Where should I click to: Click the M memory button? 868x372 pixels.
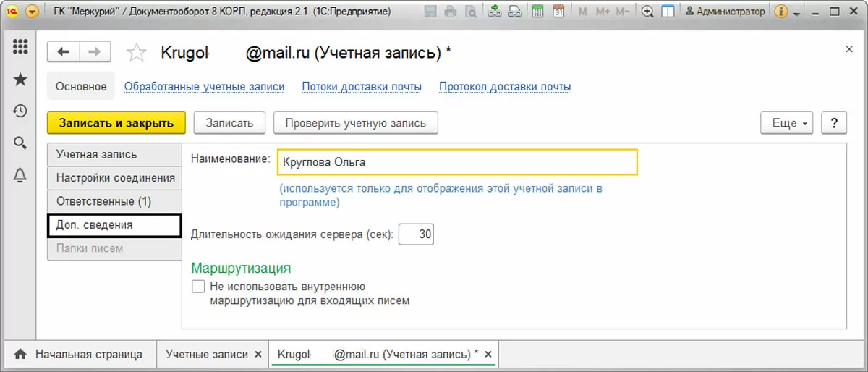(x=583, y=12)
